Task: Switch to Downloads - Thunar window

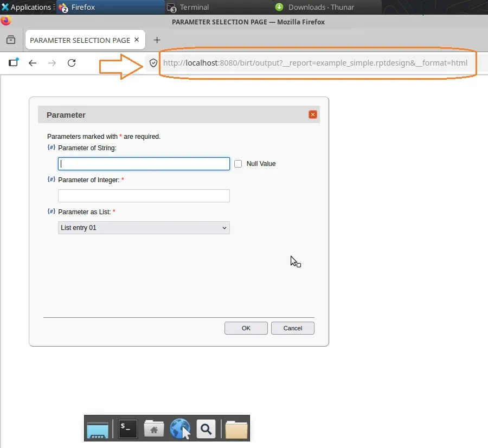Action: point(321,7)
